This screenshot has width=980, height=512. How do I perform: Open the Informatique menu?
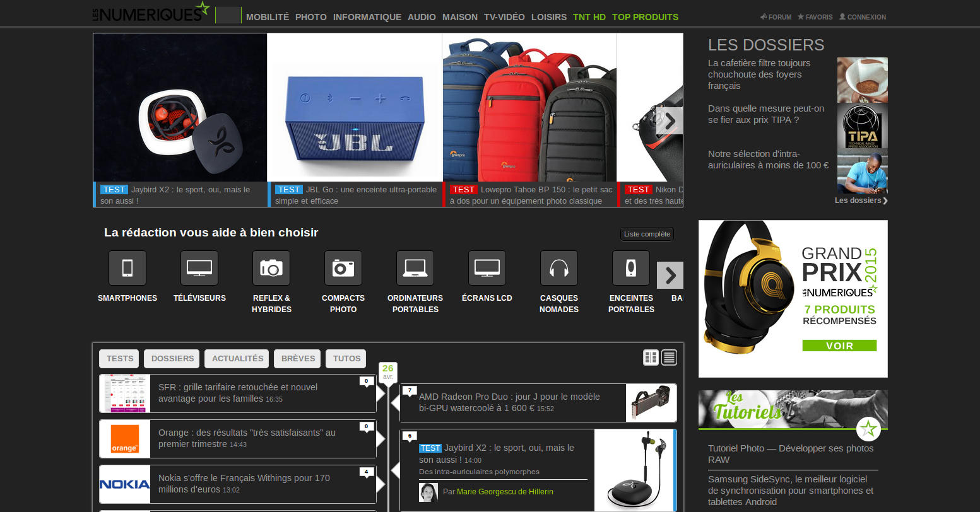[367, 17]
